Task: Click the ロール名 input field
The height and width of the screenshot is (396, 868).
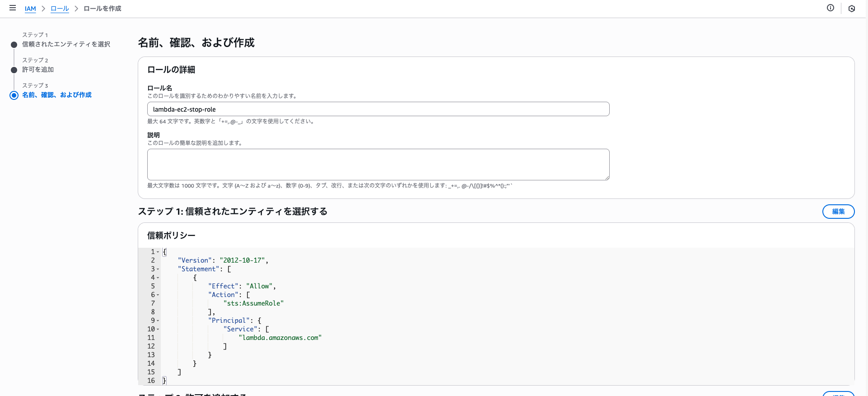Action: point(378,109)
